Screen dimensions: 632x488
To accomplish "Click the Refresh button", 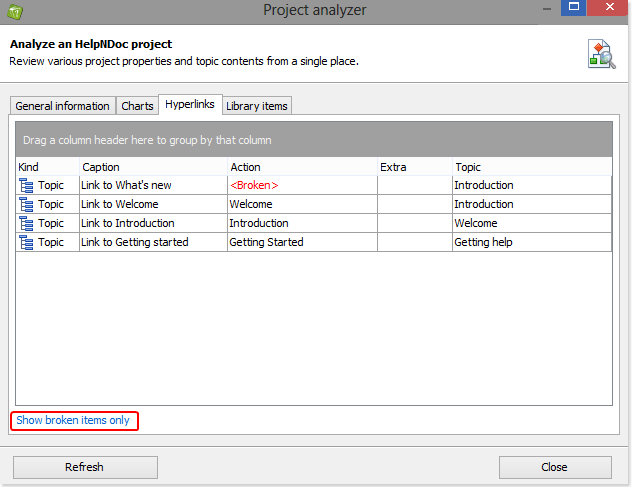I will coord(85,467).
